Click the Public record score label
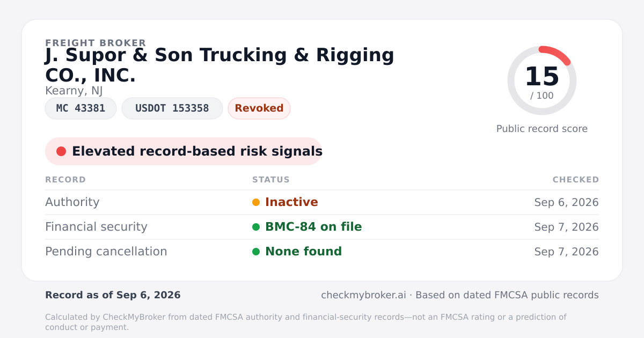This screenshot has width=644, height=338. click(542, 129)
